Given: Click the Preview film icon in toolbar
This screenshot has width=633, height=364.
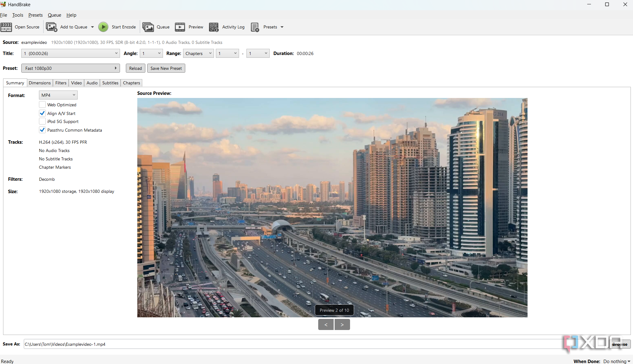Looking at the screenshot, I should coord(180,27).
